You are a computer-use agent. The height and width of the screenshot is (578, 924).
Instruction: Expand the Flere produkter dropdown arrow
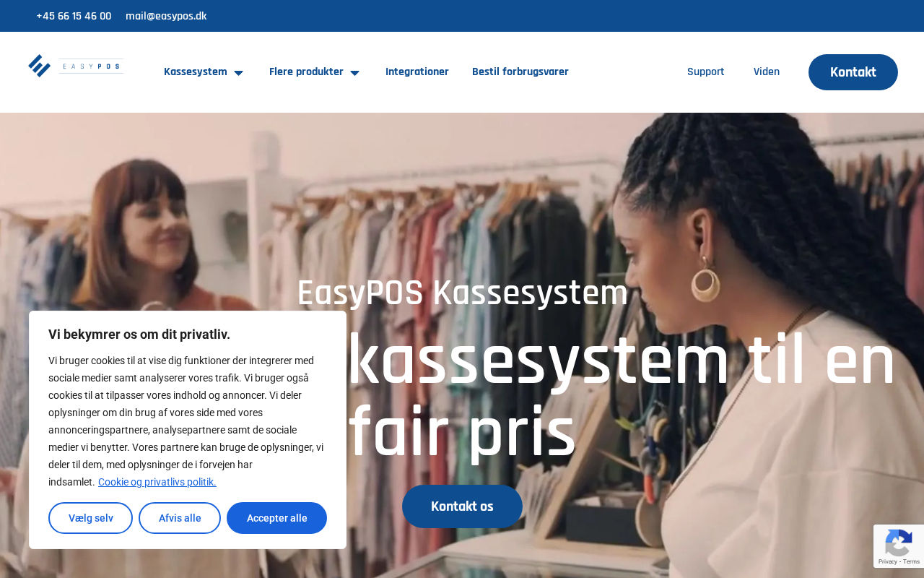[x=354, y=72]
